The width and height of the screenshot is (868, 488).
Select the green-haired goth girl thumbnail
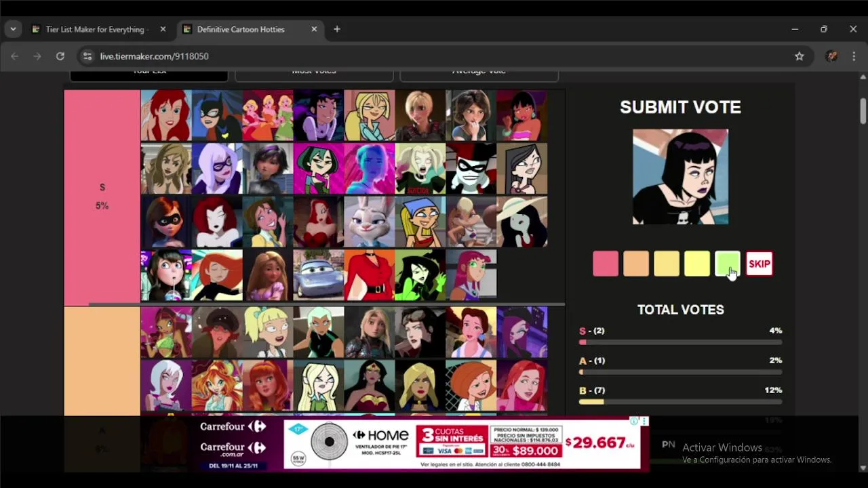click(319, 168)
